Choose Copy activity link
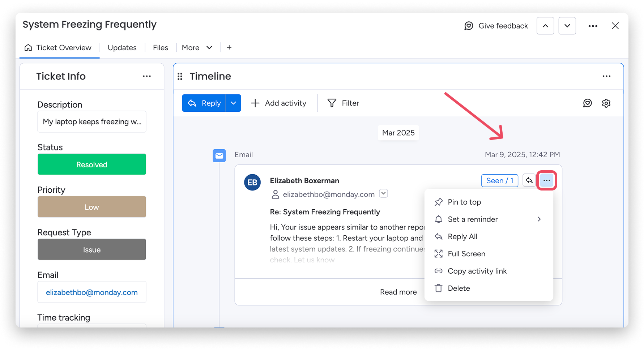This screenshot has width=644, height=351. click(489, 271)
